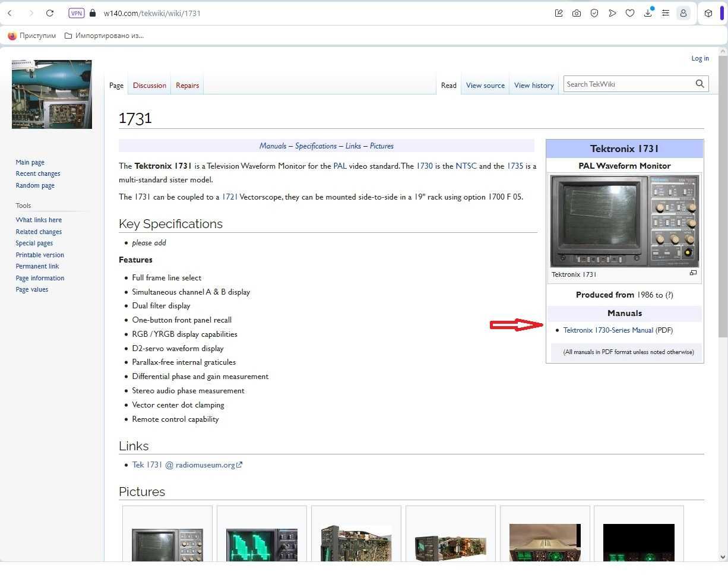
Task: Click the send arrow toolbar icon
Action: tap(612, 13)
